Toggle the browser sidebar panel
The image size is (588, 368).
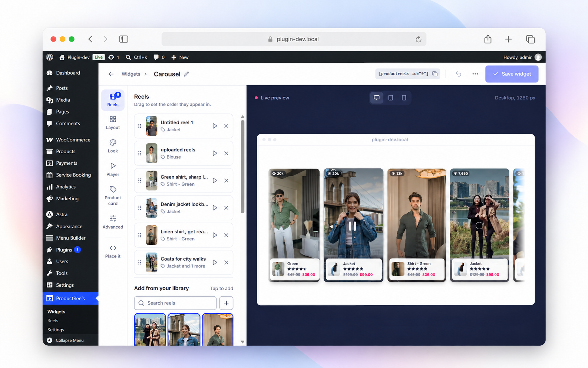(x=124, y=39)
